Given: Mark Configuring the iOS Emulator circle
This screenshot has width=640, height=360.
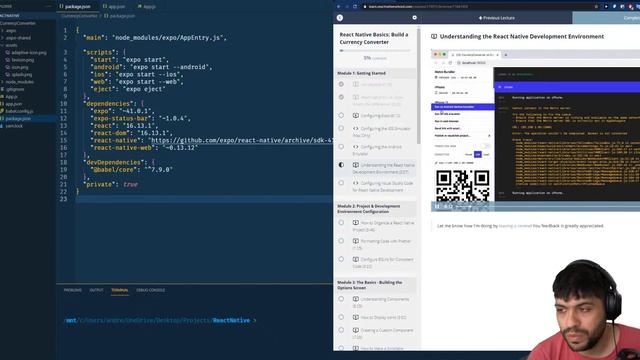Looking at the screenshot, I should coord(341,128).
